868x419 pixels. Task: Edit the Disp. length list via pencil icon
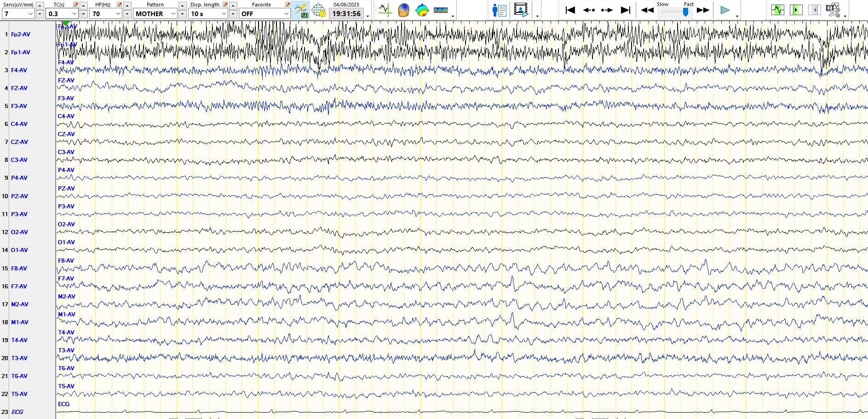point(225,5)
